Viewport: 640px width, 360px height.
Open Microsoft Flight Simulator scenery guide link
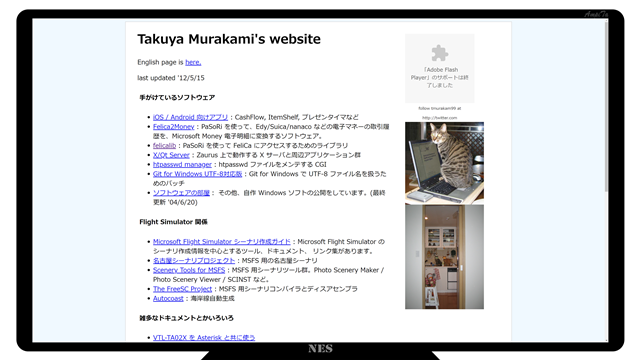222,242
